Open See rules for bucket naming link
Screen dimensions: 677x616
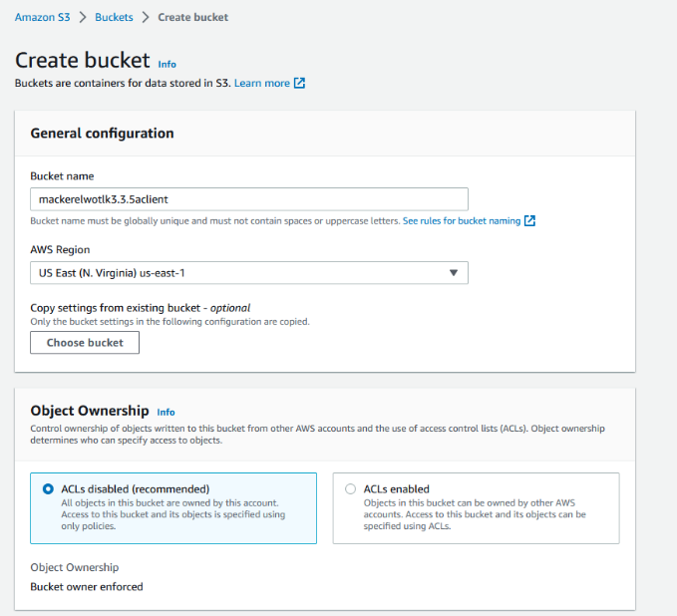coord(462,221)
